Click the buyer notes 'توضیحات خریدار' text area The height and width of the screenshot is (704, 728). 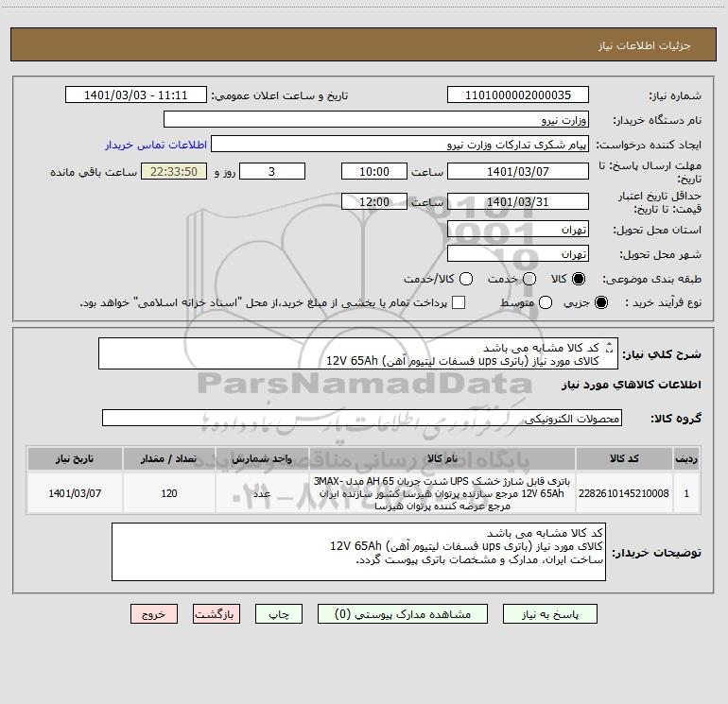[x=358, y=552]
